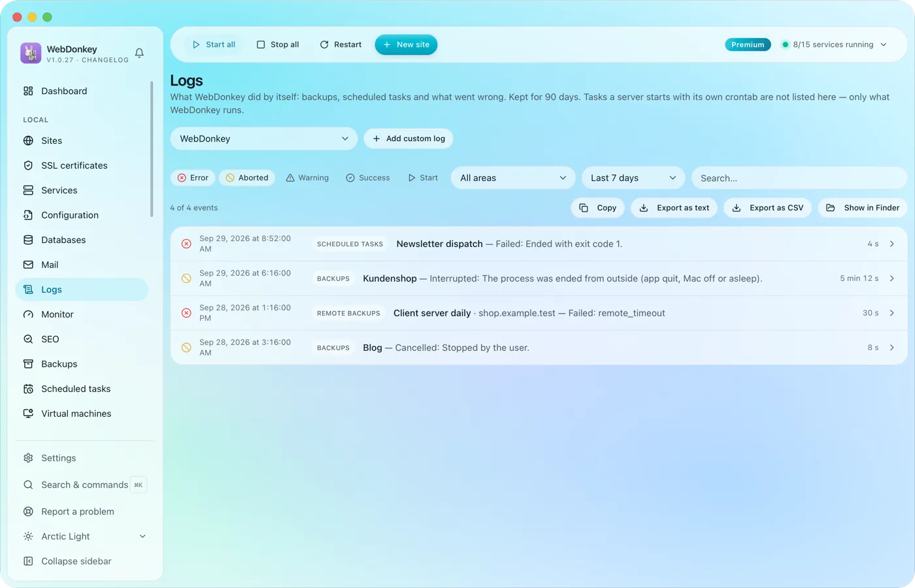
Task: Click the Backups archive icon
Action: (x=28, y=364)
